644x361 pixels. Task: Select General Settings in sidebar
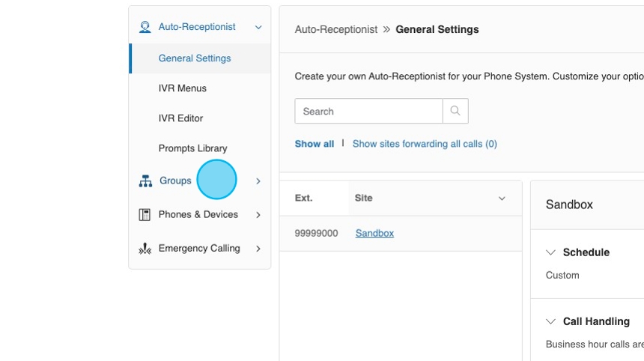click(x=195, y=58)
